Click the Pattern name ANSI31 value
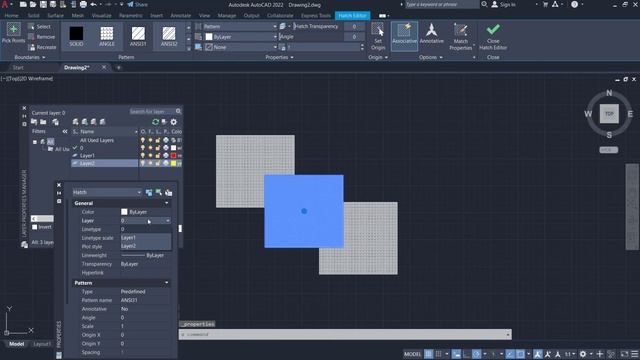 tap(129, 300)
